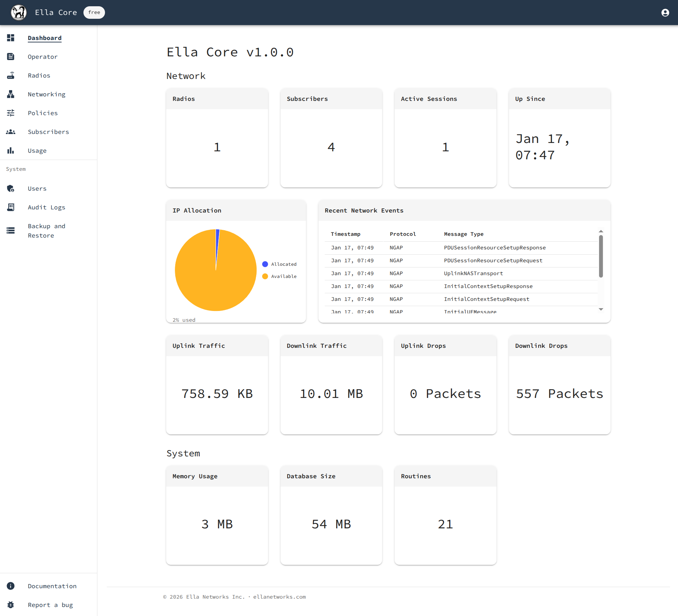Open the account profile icon top right
This screenshot has height=616, width=678.
(x=665, y=12)
